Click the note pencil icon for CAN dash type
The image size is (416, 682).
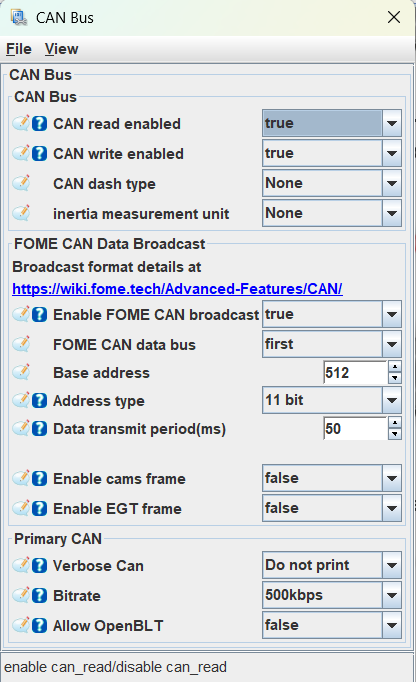click(x=21, y=184)
